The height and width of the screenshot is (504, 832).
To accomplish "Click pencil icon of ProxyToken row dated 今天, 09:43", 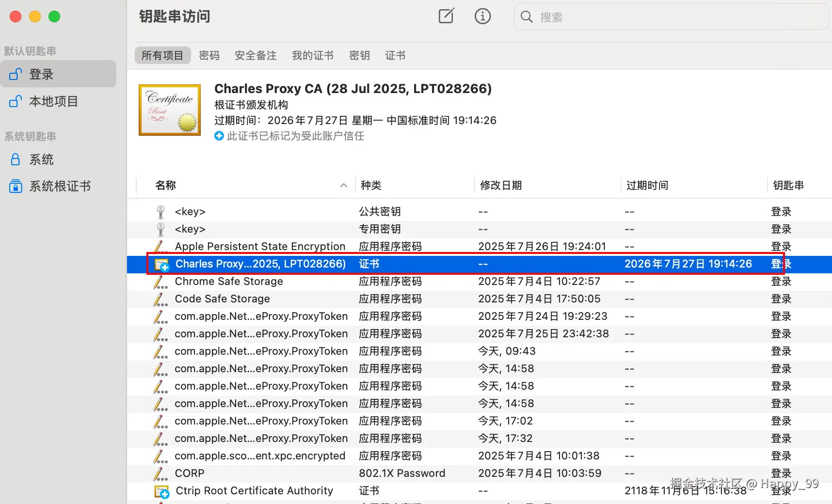I will (160, 351).
